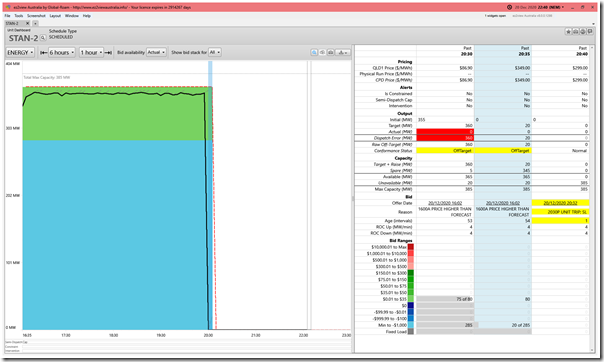
Task: Click the $500.01 to $1,000 colour swatch
Action: (x=411, y=260)
